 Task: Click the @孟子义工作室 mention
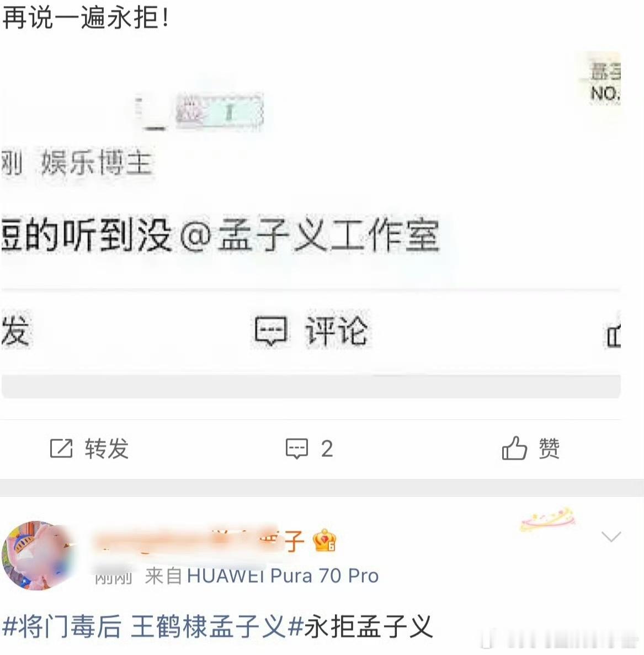(310, 235)
